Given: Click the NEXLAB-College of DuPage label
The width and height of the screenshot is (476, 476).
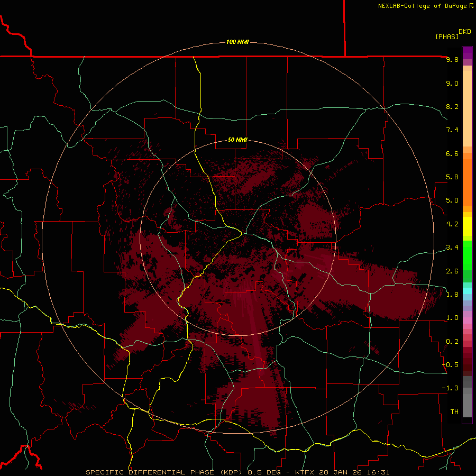Looking at the screenshot, I should [425, 6].
